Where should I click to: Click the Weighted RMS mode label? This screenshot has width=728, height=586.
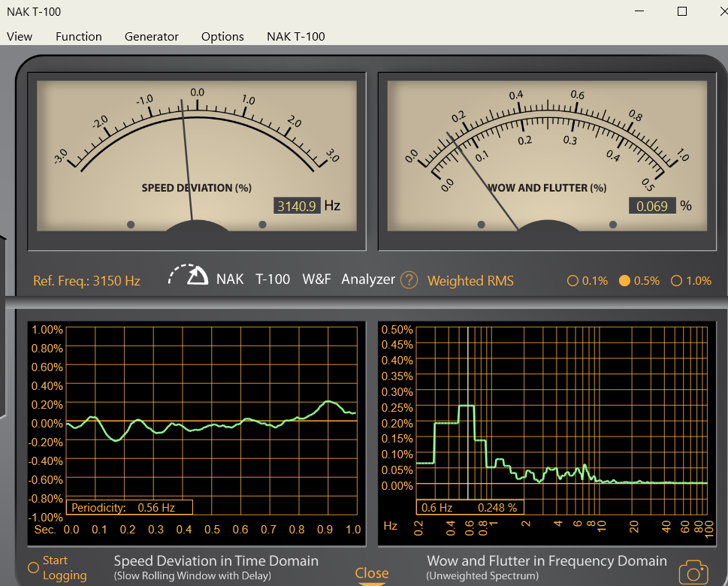470,281
